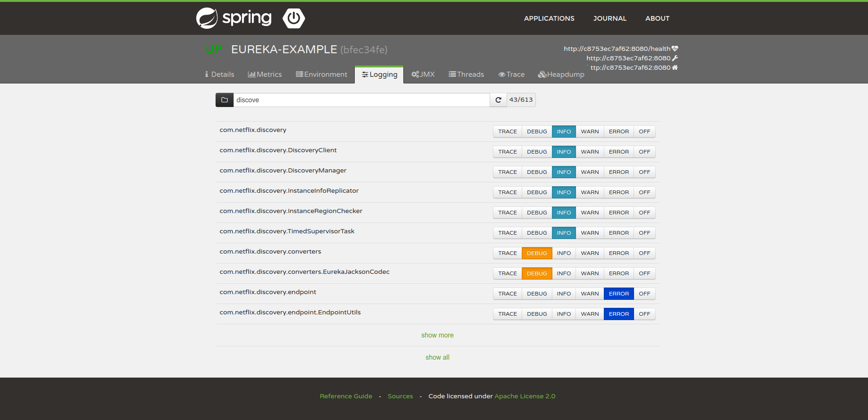Click the refresh loggers icon

coord(498,100)
